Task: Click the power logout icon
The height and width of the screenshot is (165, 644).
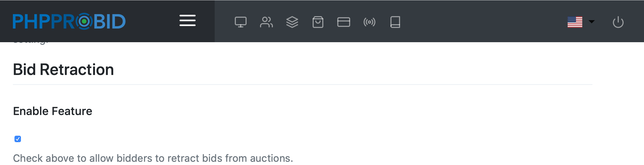Action: click(x=618, y=22)
